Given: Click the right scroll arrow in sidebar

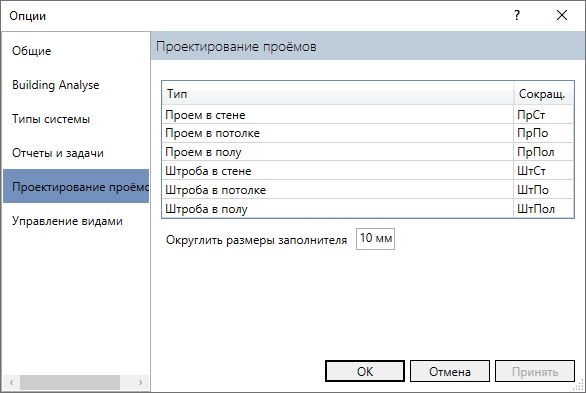Looking at the screenshot, I should click(141, 383).
